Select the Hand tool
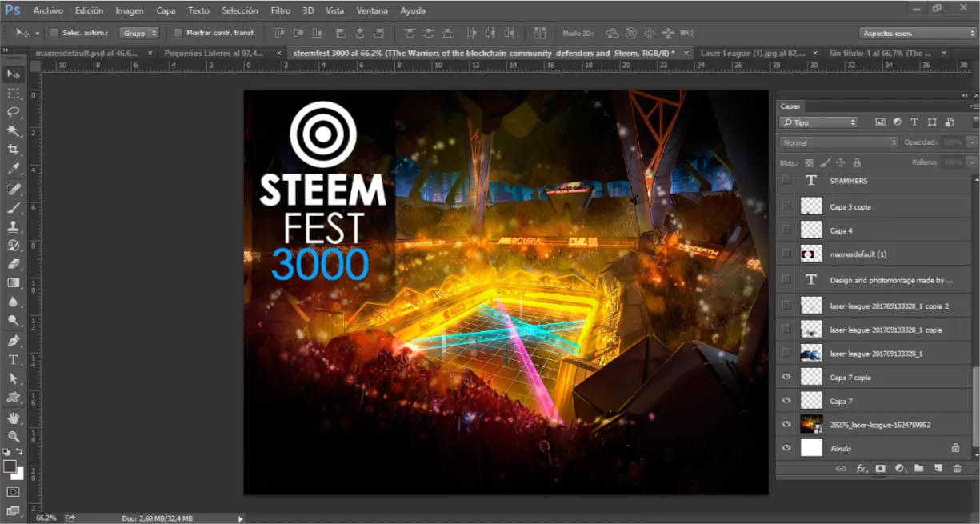 [x=14, y=418]
